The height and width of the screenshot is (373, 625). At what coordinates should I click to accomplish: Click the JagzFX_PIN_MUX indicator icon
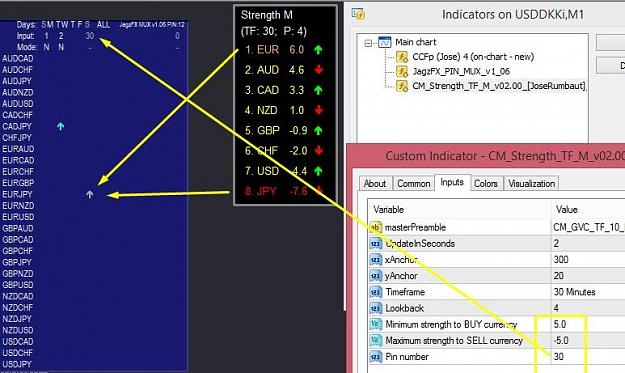click(402, 72)
